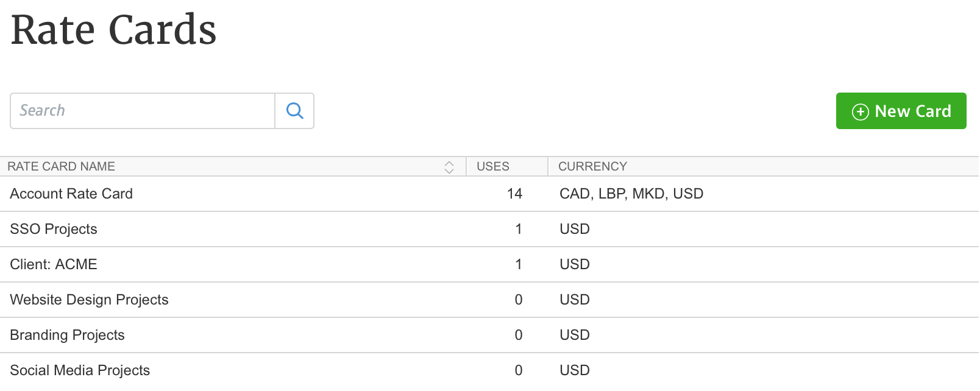This screenshot has height=391, width=980.
Task: Click the New Card button
Action: tap(901, 111)
